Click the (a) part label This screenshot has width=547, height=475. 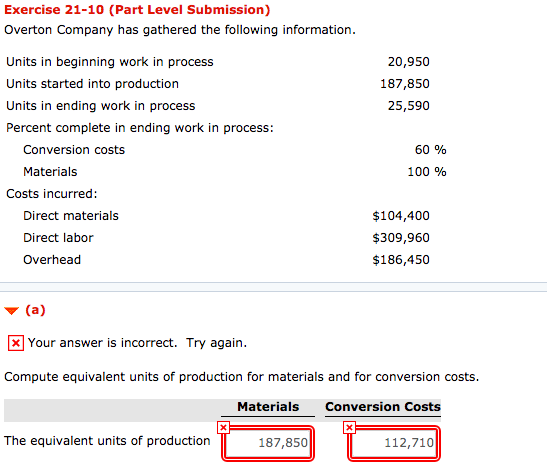click(35, 310)
